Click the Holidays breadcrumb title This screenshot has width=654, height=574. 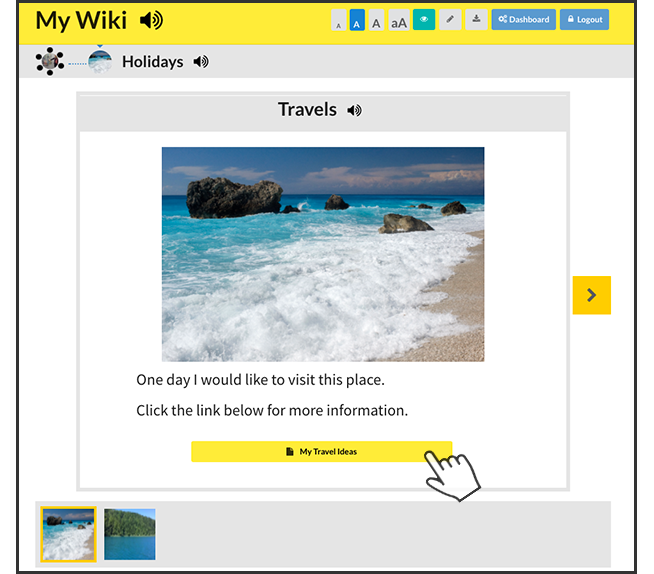click(x=152, y=62)
